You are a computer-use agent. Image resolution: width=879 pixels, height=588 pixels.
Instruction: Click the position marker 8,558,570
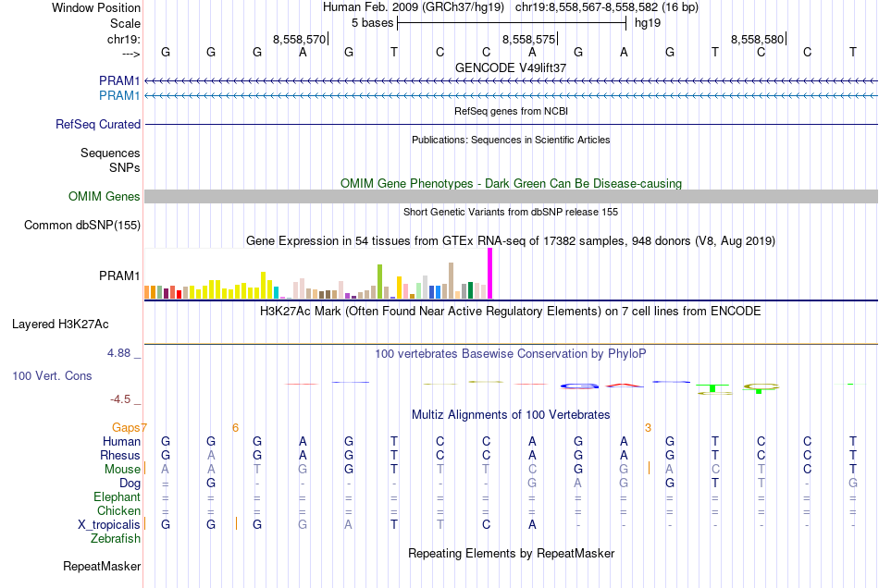point(300,39)
